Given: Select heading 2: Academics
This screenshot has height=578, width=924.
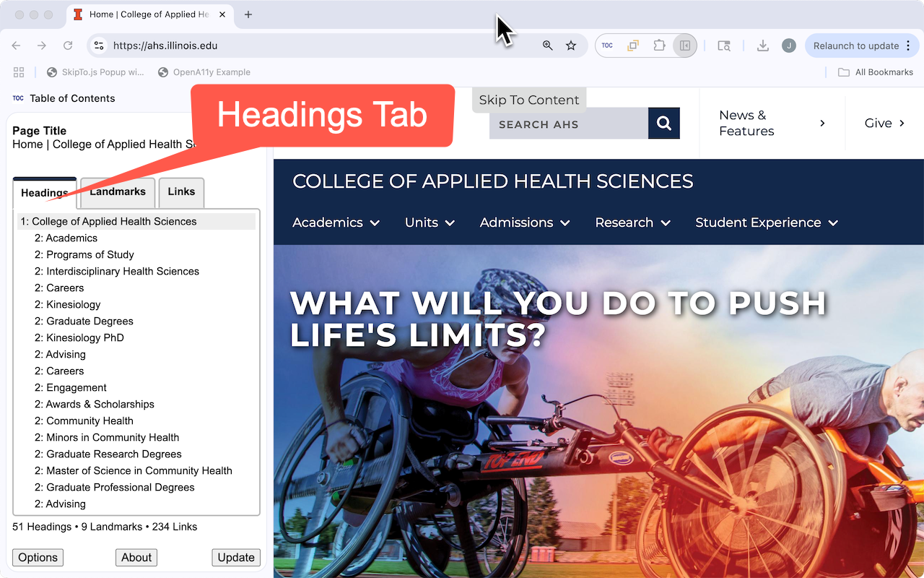Looking at the screenshot, I should tap(66, 238).
